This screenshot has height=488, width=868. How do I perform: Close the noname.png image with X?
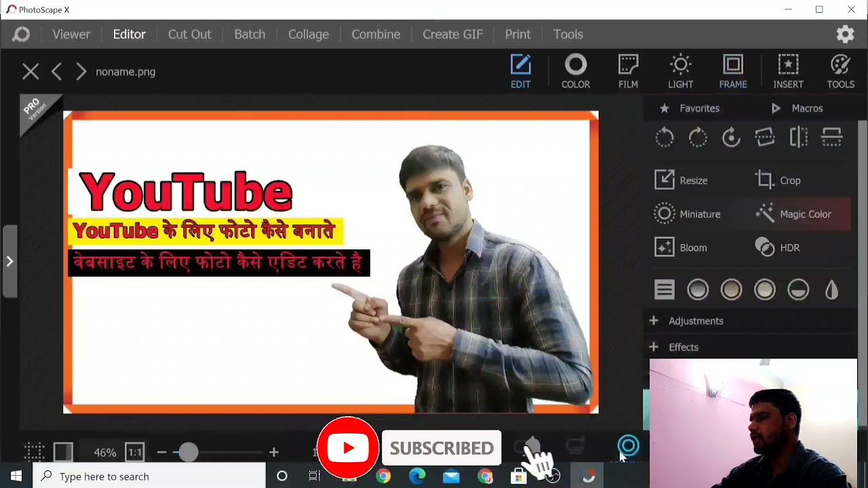[31, 71]
